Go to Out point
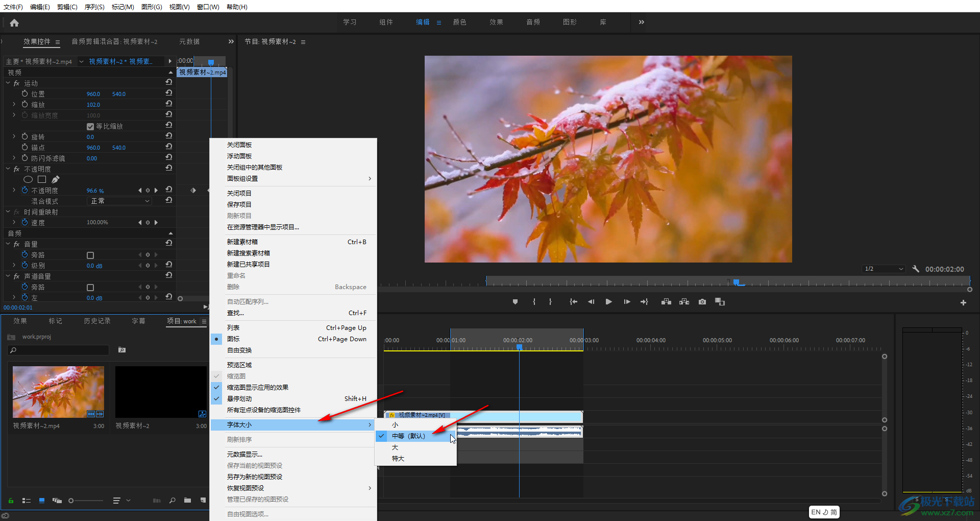Viewport: 980px width, 521px height. (x=644, y=302)
